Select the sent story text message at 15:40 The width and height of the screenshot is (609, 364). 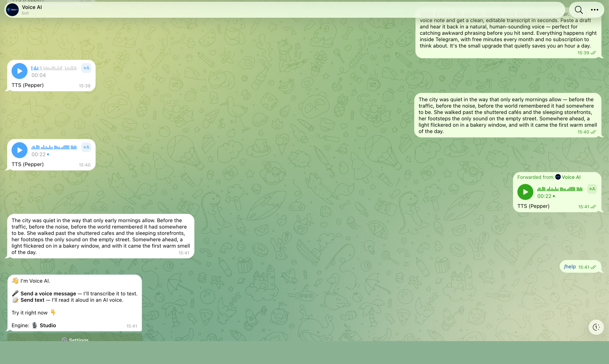508,115
